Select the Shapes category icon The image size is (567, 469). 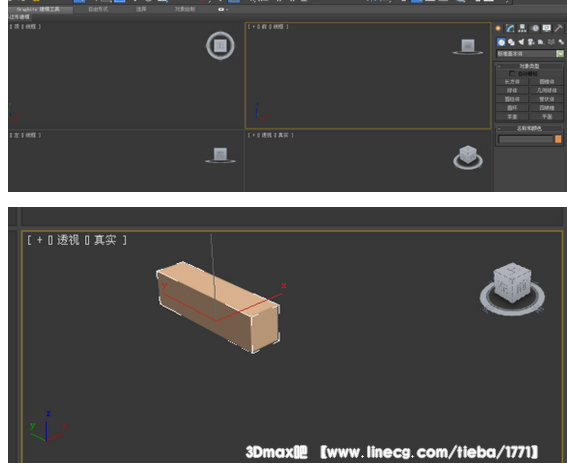[511, 42]
